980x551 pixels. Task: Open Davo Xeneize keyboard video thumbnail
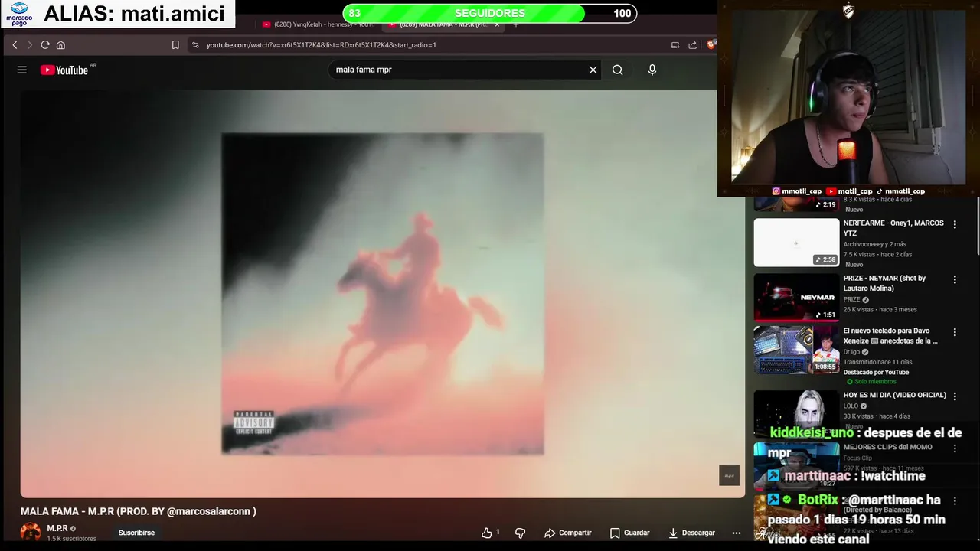pyautogui.click(x=796, y=350)
